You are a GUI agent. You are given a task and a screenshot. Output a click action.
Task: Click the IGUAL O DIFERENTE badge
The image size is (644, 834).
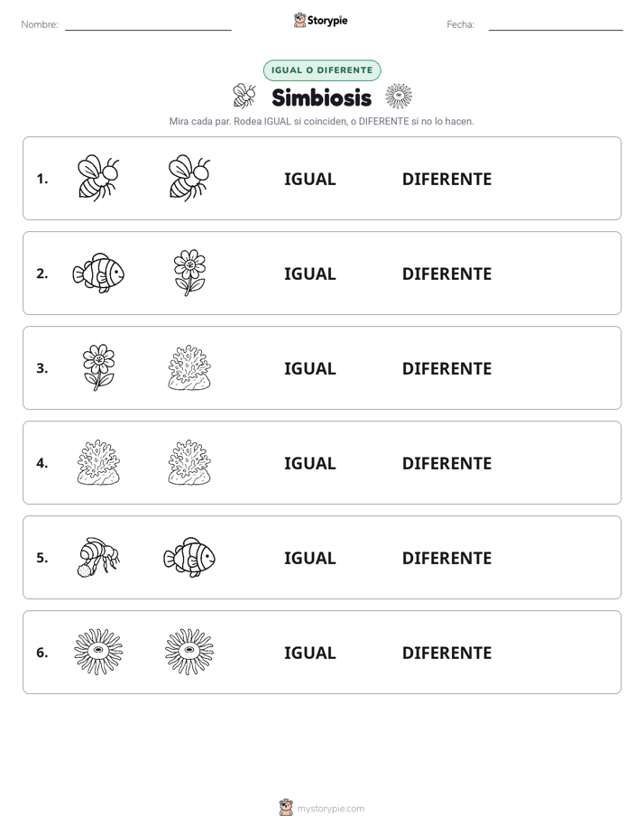coord(322,70)
